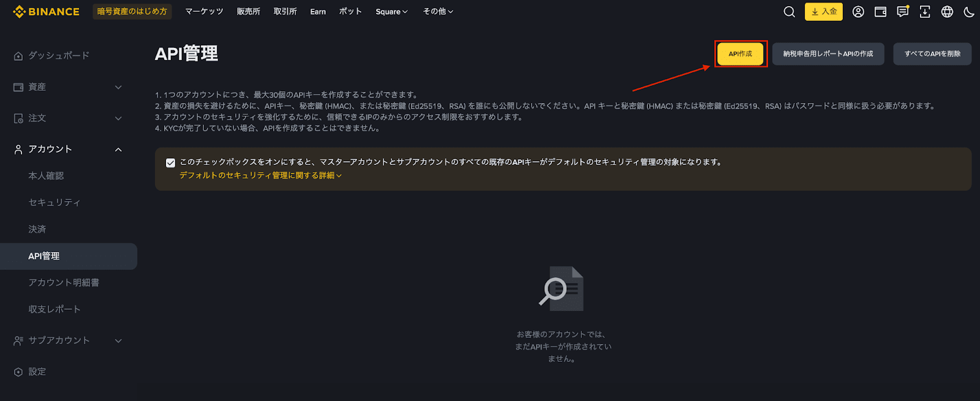Viewport: 980px width, 401px height.
Task: Uncheck the default security management checkbox
Action: point(170,162)
